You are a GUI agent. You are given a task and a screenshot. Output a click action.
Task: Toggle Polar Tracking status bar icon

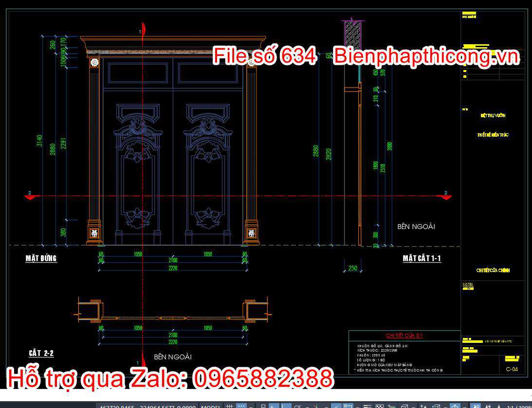[x=297, y=406]
